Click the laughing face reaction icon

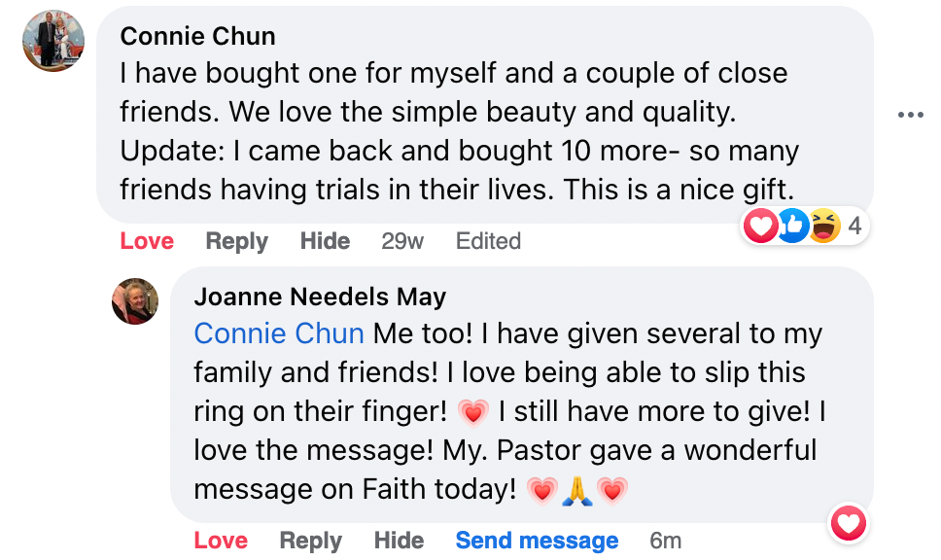(x=824, y=227)
